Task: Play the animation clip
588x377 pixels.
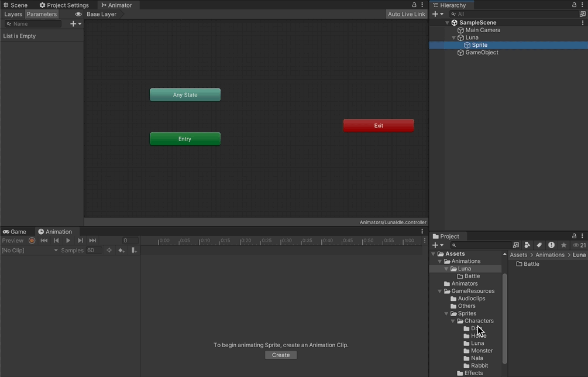Action: [68, 241]
